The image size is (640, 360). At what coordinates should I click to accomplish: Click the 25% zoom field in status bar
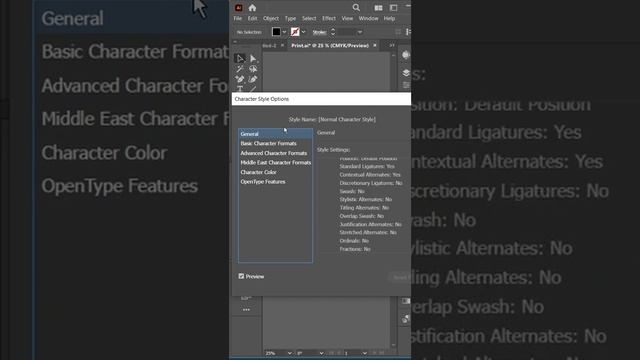(276, 353)
